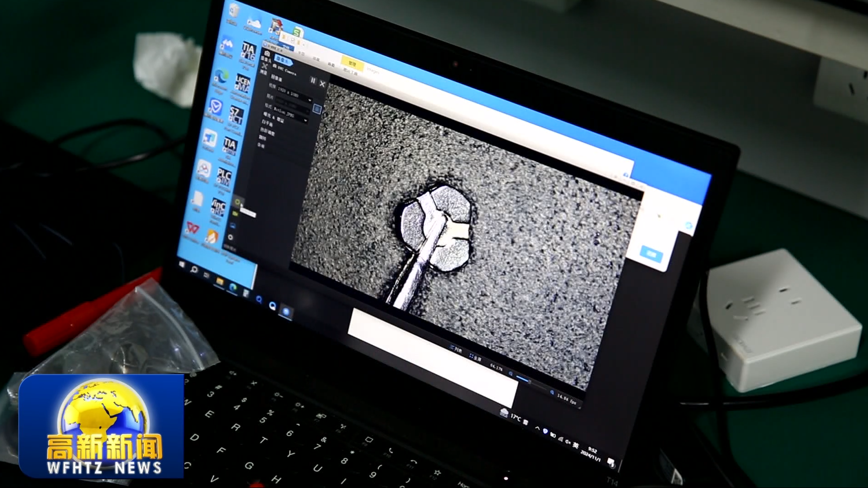Open Microsoft Edge from the taskbar
Viewport: 868px width, 488px height.
[x=233, y=287]
